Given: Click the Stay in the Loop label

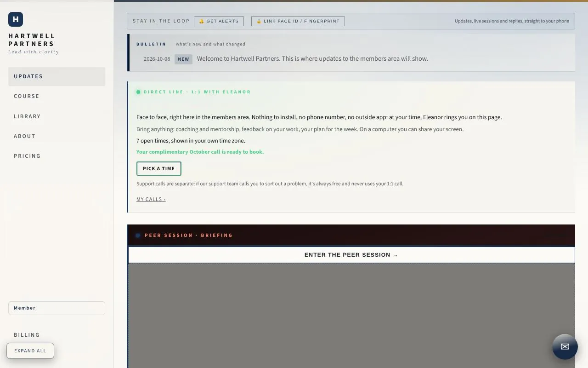Looking at the screenshot, I should [161, 21].
